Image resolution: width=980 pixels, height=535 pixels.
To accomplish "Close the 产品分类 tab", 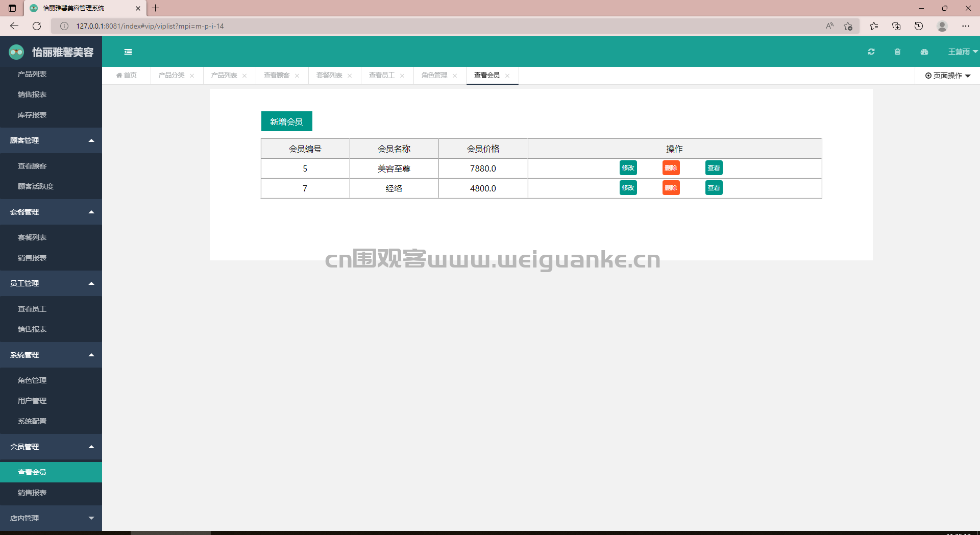I will (x=192, y=76).
